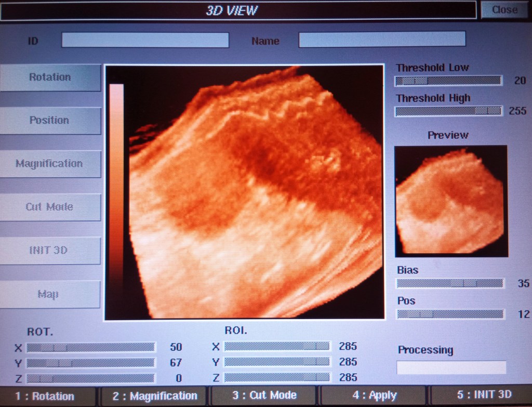
Task: Choose '1 : Rotation' in bottom bar
Action: coord(48,396)
